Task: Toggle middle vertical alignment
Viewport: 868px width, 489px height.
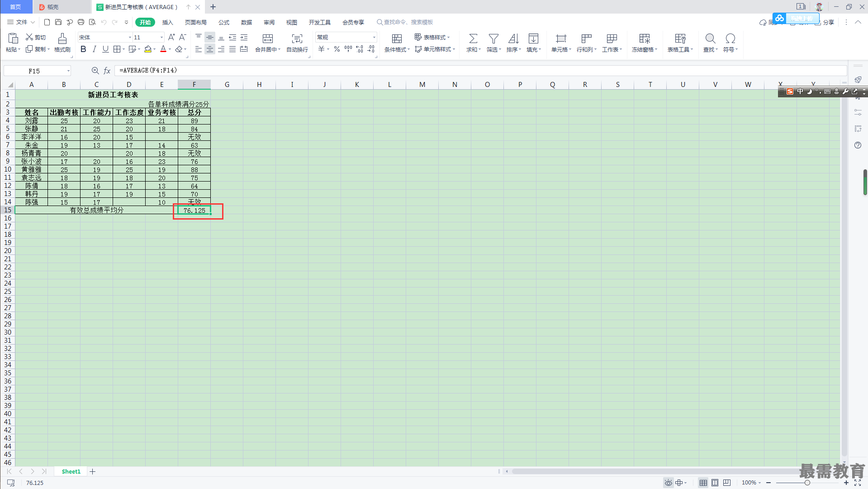Action: (x=210, y=37)
